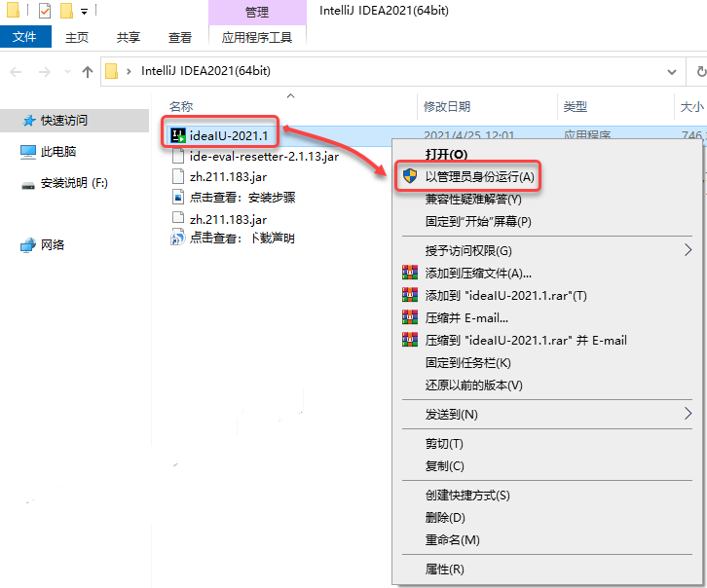Select 安装说明 (F:) drive in navigation pane

point(74,183)
